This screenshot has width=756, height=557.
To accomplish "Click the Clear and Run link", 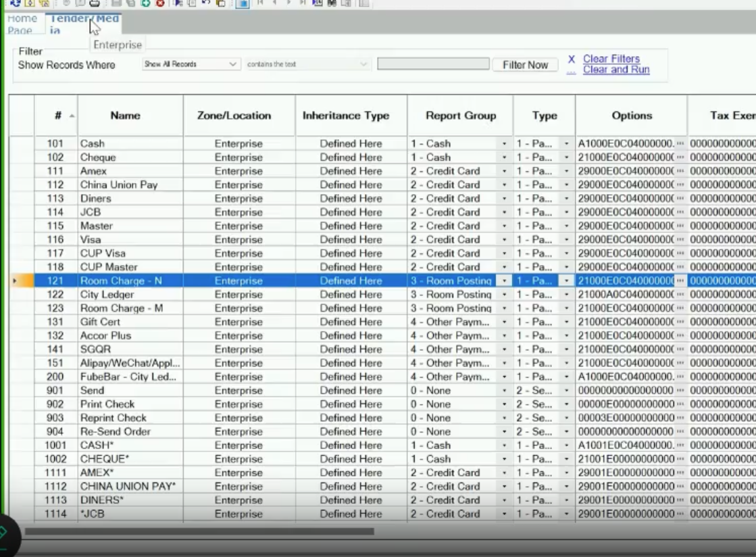I will point(615,70).
